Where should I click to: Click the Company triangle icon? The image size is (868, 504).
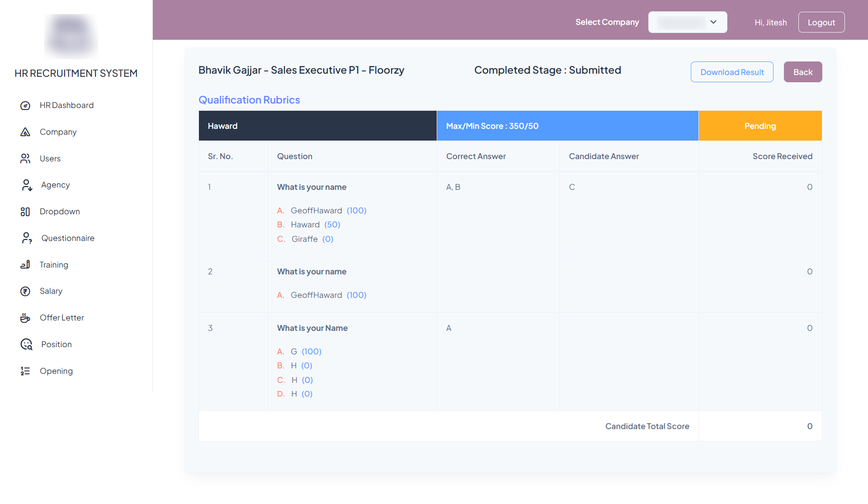[x=25, y=132]
